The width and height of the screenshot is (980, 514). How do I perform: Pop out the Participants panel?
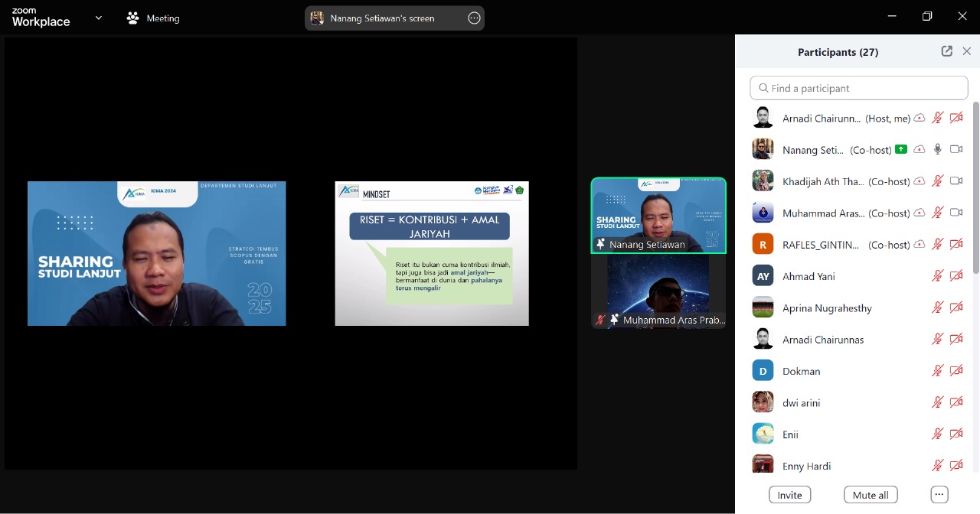[x=947, y=51]
